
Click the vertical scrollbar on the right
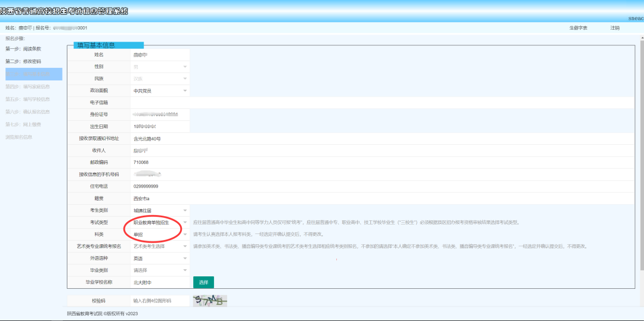point(642,156)
